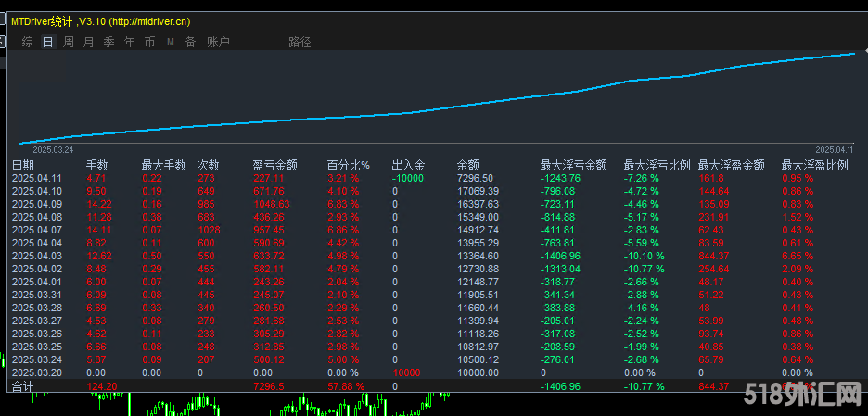868x416 pixels.
Task: Click the 13364.60 balance value
Action: tap(478, 256)
